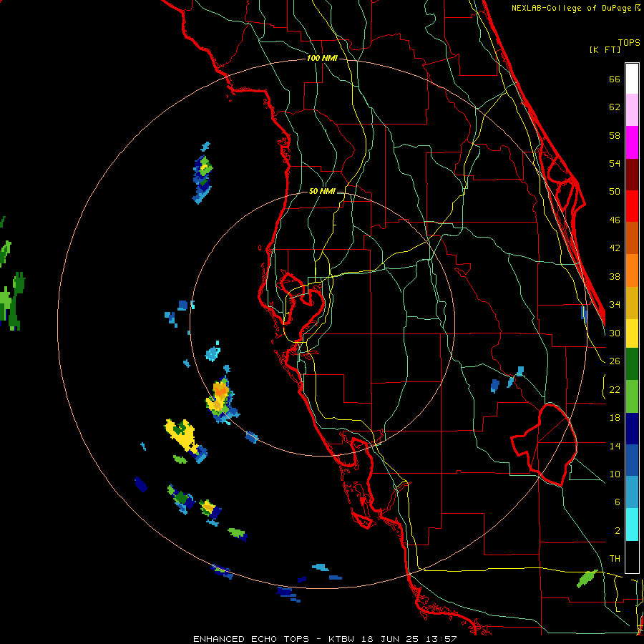Pick the light pink legend swatch
Image resolution: width=644 pixels, height=644 pixels.
point(632,109)
